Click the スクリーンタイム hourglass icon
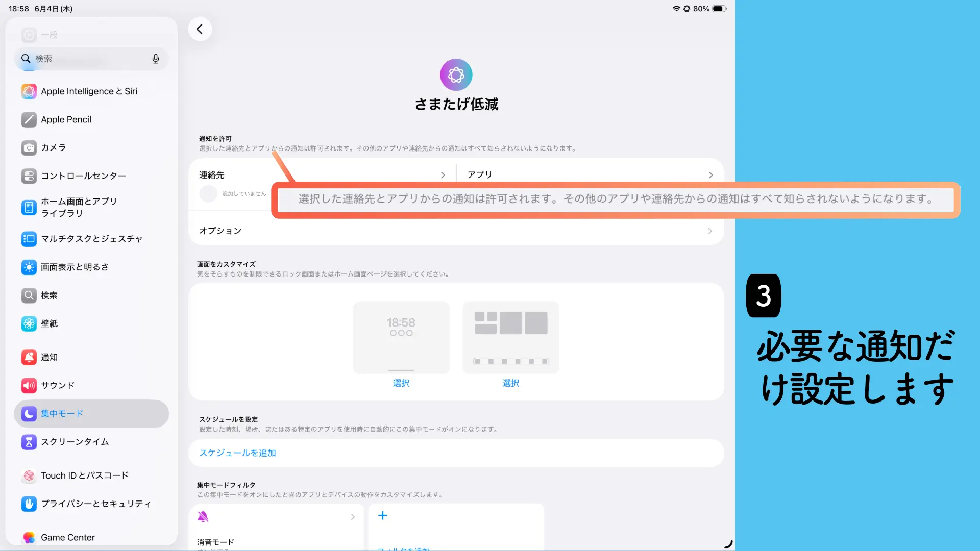 click(29, 442)
